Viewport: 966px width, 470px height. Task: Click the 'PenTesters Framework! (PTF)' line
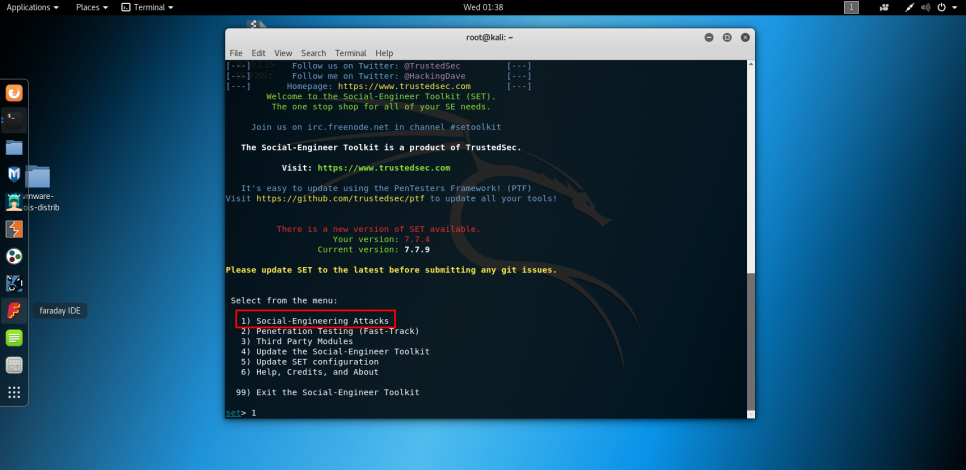[x=386, y=188]
